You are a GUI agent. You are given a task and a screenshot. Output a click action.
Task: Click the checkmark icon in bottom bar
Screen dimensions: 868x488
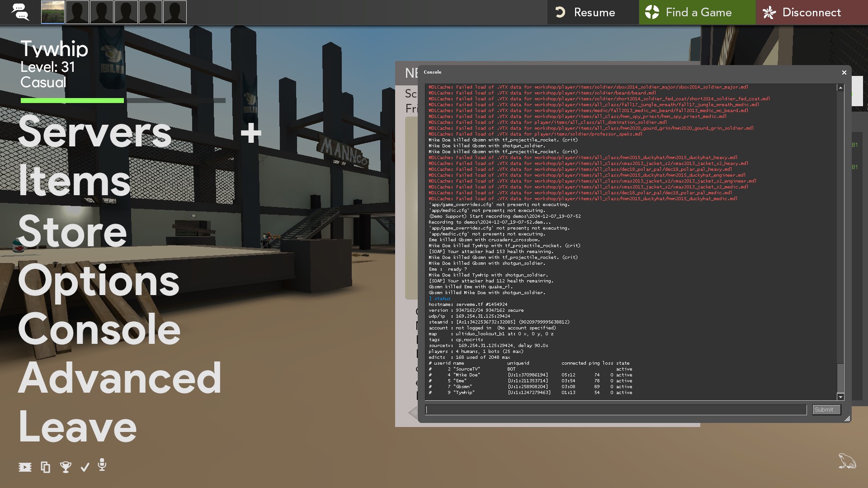(x=85, y=467)
